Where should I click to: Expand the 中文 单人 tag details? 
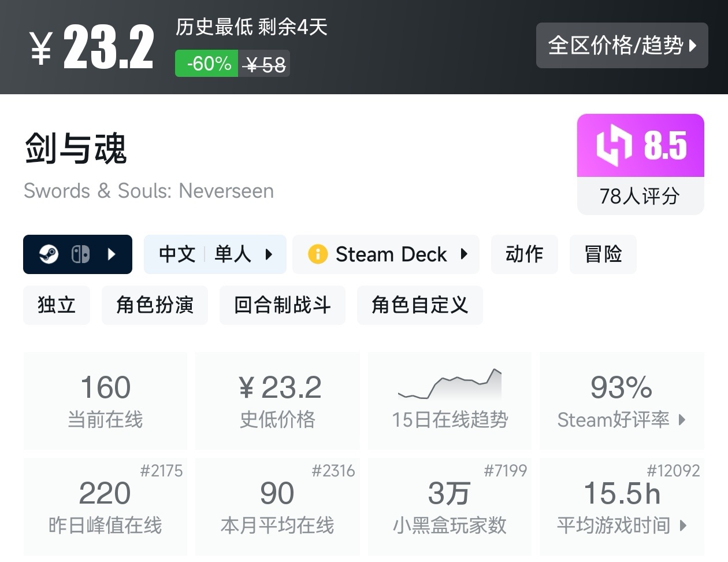(268, 254)
